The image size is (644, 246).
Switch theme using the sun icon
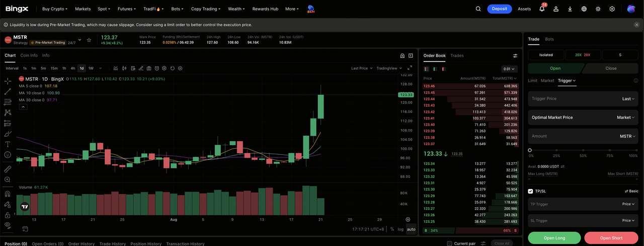coord(598,9)
